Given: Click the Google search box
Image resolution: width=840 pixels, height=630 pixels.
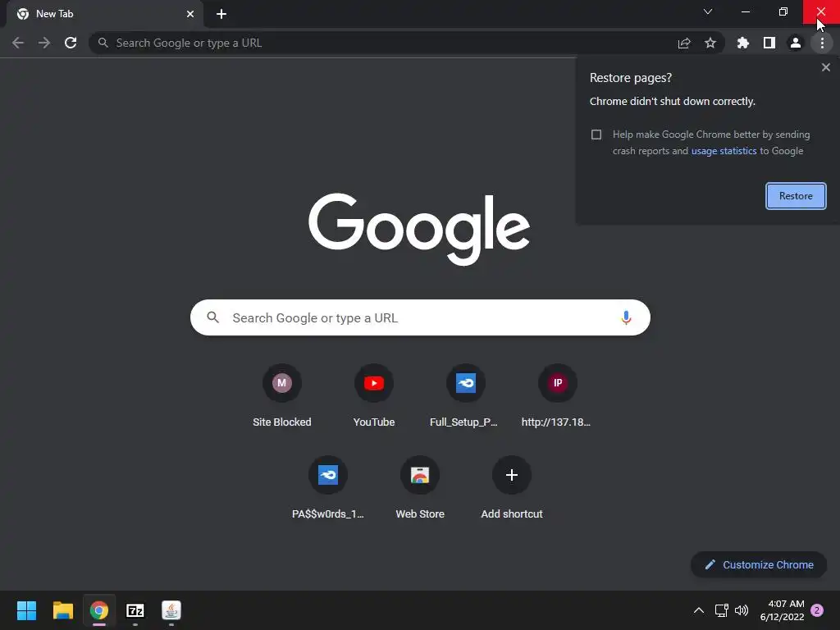Looking at the screenshot, I should pyautogui.click(x=420, y=317).
